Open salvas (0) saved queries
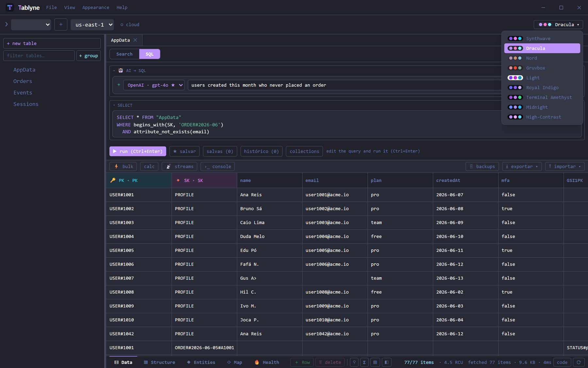The image size is (588, 368). coord(220,151)
